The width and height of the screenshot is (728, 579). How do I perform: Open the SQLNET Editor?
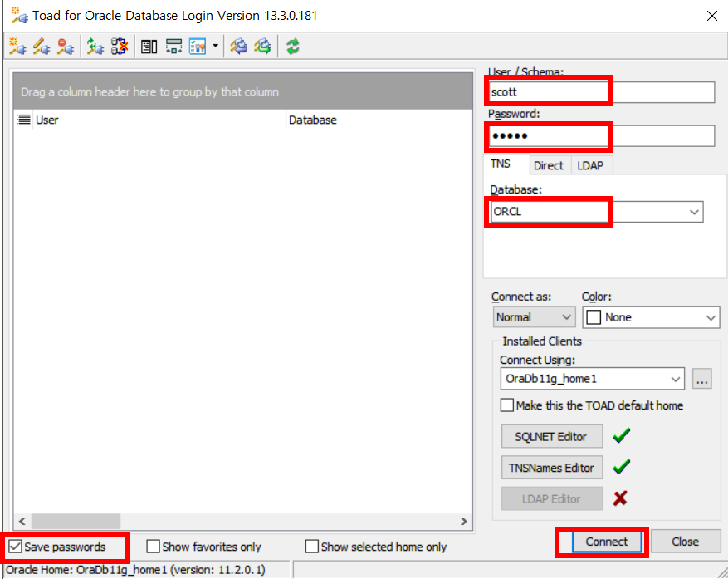551,436
